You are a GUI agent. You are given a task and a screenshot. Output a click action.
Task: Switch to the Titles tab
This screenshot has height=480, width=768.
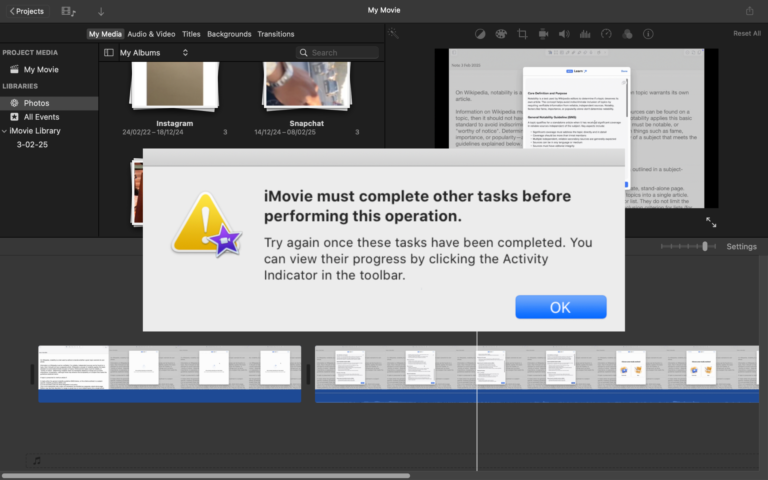[191, 34]
